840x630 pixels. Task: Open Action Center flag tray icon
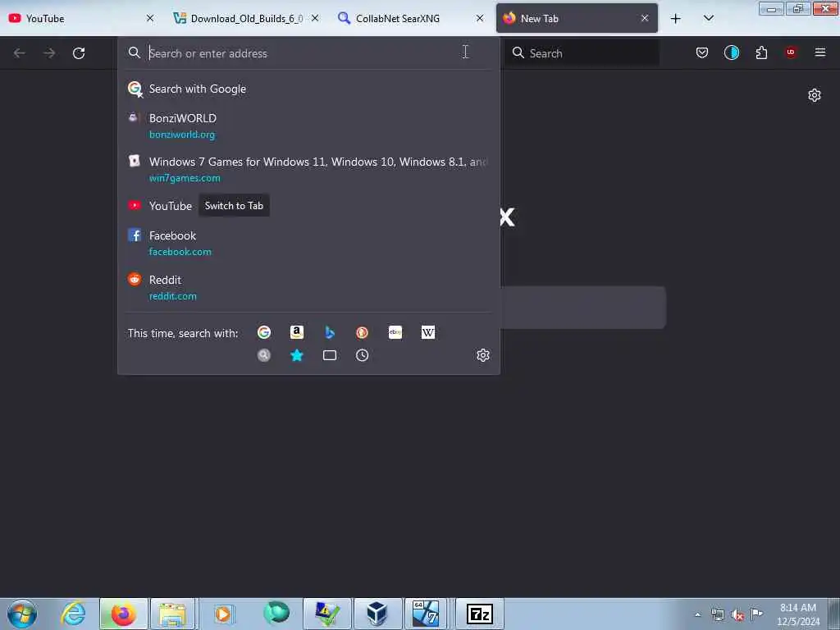click(x=756, y=614)
